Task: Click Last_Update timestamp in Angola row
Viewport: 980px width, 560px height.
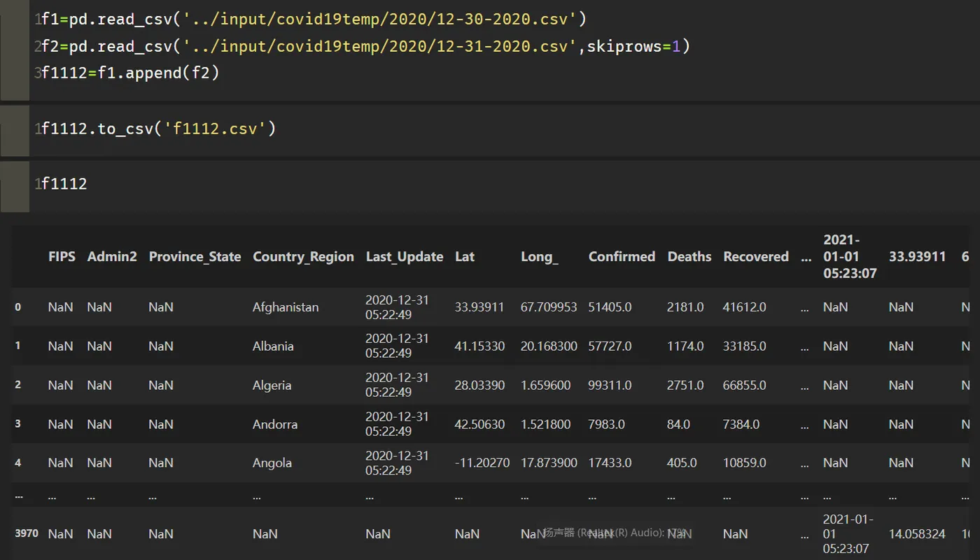Action: pyautogui.click(x=397, y=463)
